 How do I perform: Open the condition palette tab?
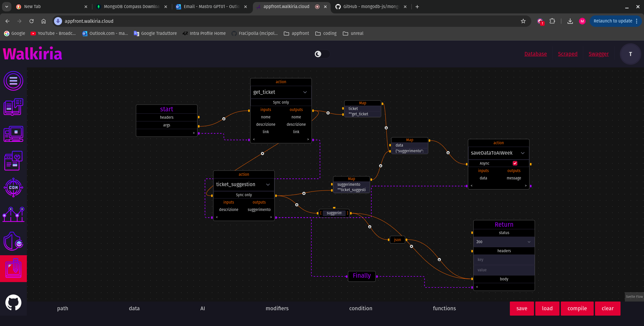(361, 308)
